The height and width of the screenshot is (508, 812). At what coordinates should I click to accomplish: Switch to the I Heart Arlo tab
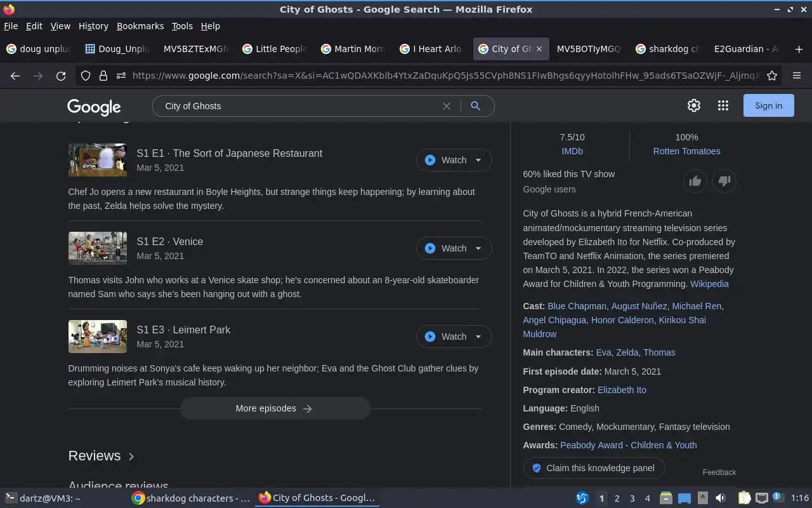tap(432, 49)
